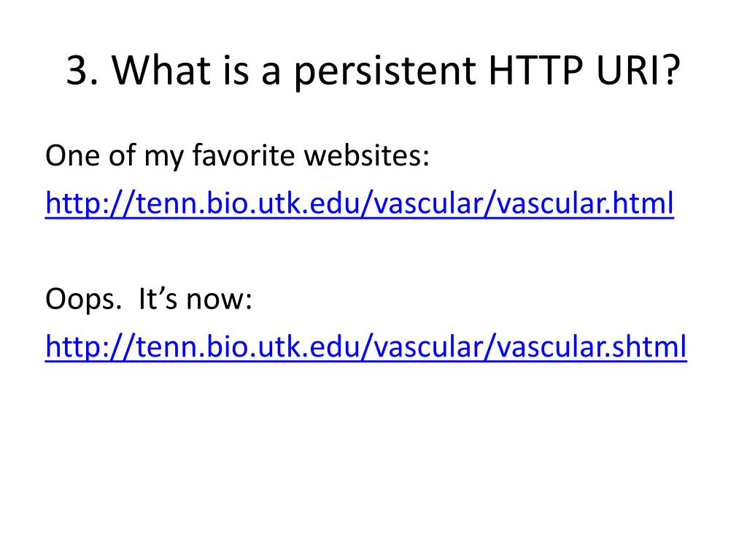Screen dimensions: 747x560
Task: Click the word 'What' in the title
Action: (161, 71)
